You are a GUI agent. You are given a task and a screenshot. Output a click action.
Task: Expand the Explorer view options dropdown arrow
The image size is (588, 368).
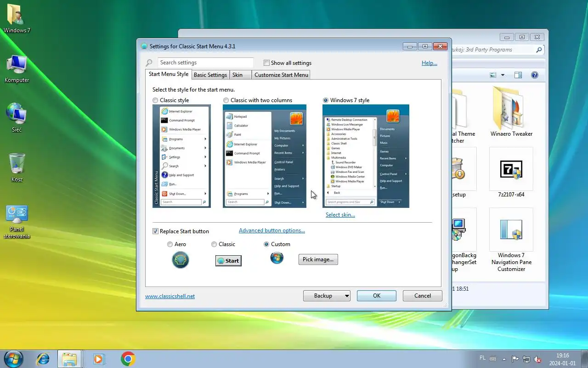click(503, 75)
